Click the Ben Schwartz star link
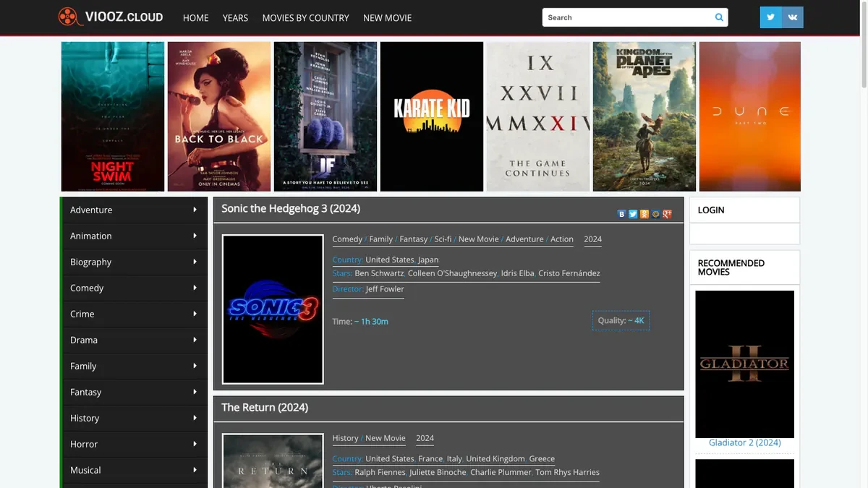 [379, 273]
